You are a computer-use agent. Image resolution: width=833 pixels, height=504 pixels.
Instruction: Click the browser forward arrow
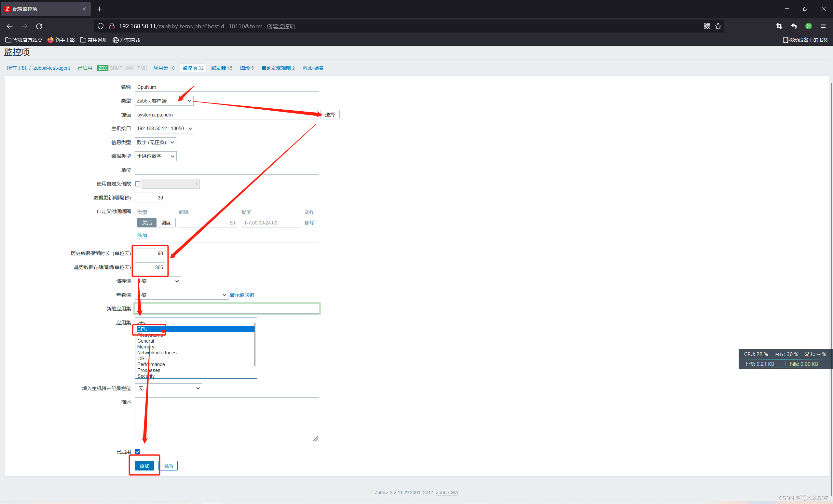pyautogui.click(x=24, y=26)
